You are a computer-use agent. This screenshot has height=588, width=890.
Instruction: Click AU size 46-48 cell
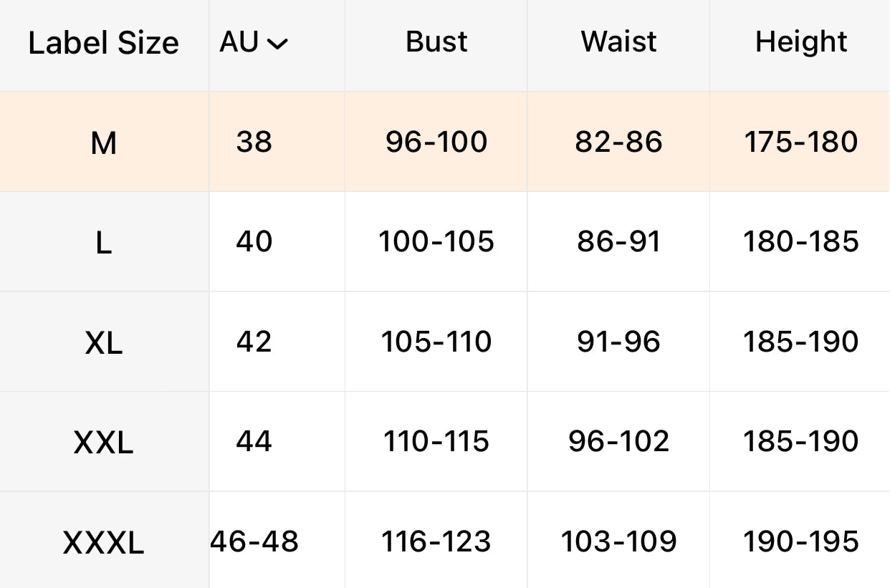click(x=254, y=541)
